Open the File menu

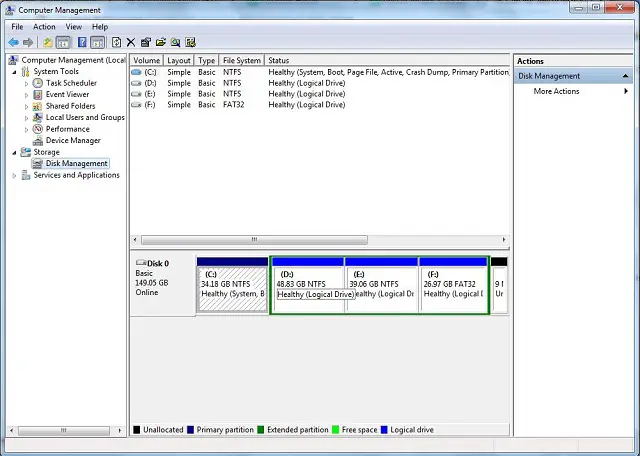pos(17,27)
